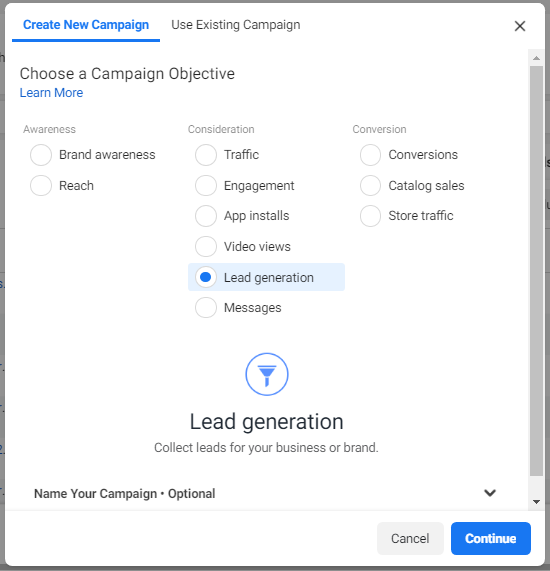Click the scrollbar down arrow

coord(536,502)
